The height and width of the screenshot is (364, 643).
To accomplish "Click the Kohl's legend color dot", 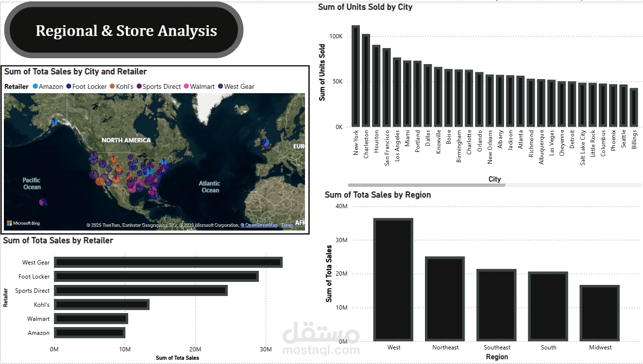I will coord(112,86).
